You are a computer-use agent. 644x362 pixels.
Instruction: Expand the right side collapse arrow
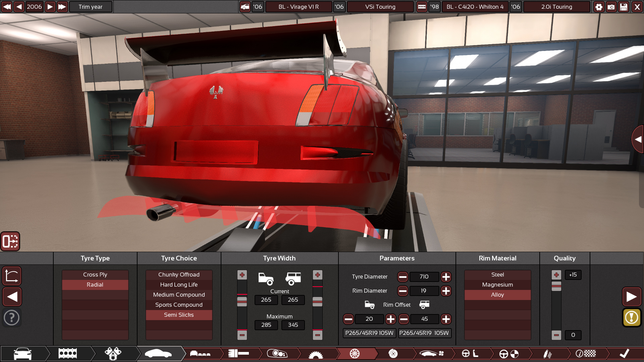(x=638, y=139)
